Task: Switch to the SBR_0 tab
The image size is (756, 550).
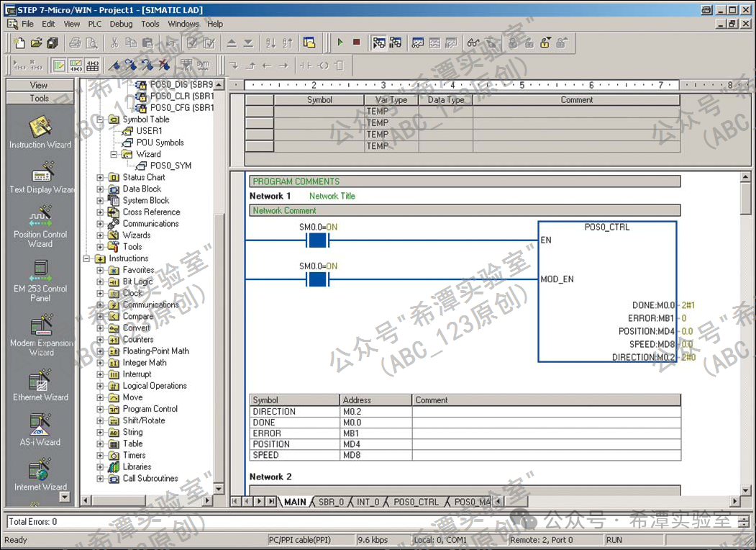Action: (331, 502)
